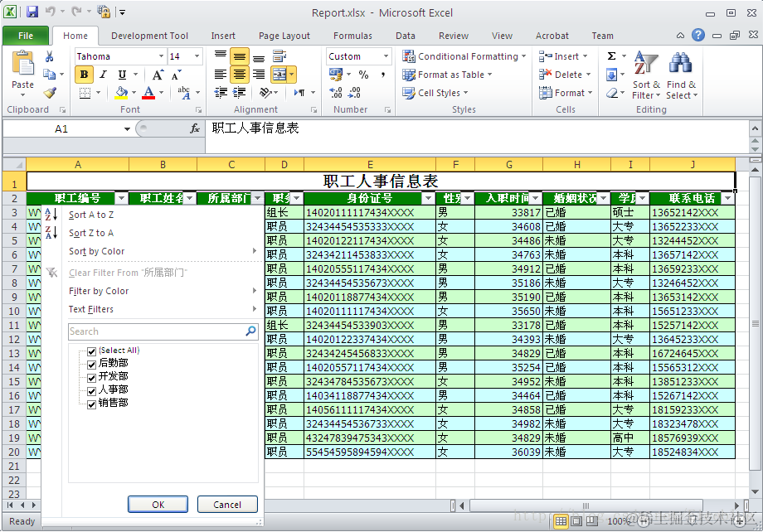
Task: Click the Format Painter brush icon
Action: (x=50, y=92)
